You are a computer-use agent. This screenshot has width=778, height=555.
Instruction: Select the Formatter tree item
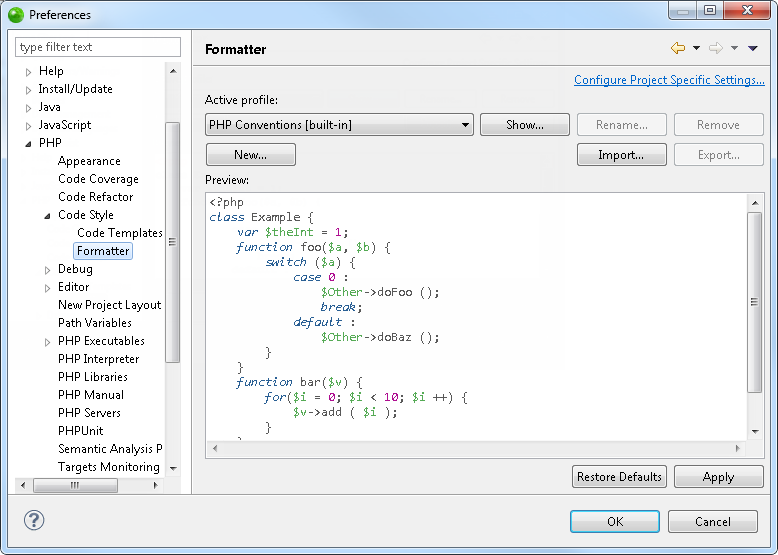click(x=103, y=250)
